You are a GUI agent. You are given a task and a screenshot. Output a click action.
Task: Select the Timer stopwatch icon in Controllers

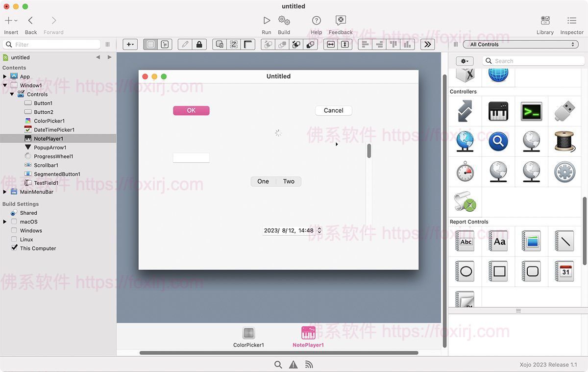point(465,172)
